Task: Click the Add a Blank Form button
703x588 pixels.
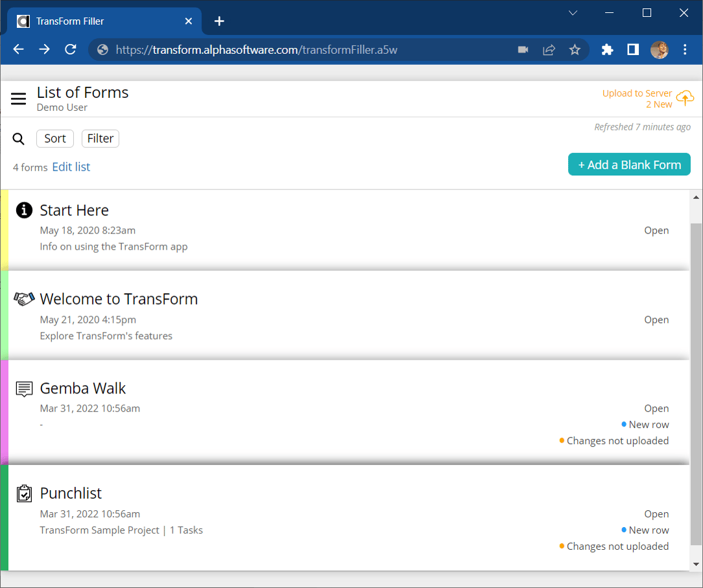Action: point(629,164)
